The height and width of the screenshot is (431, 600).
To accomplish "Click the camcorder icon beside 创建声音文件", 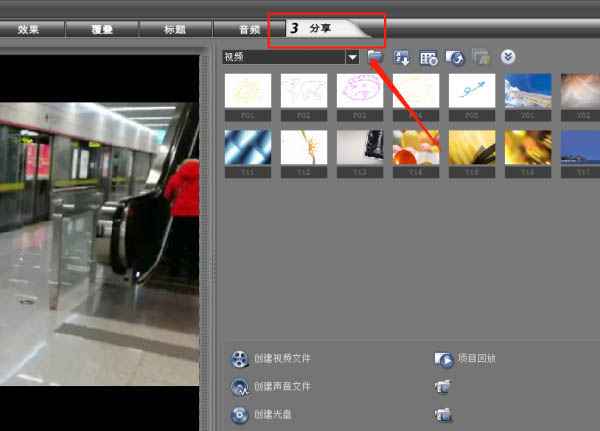I will click(443, 387).
